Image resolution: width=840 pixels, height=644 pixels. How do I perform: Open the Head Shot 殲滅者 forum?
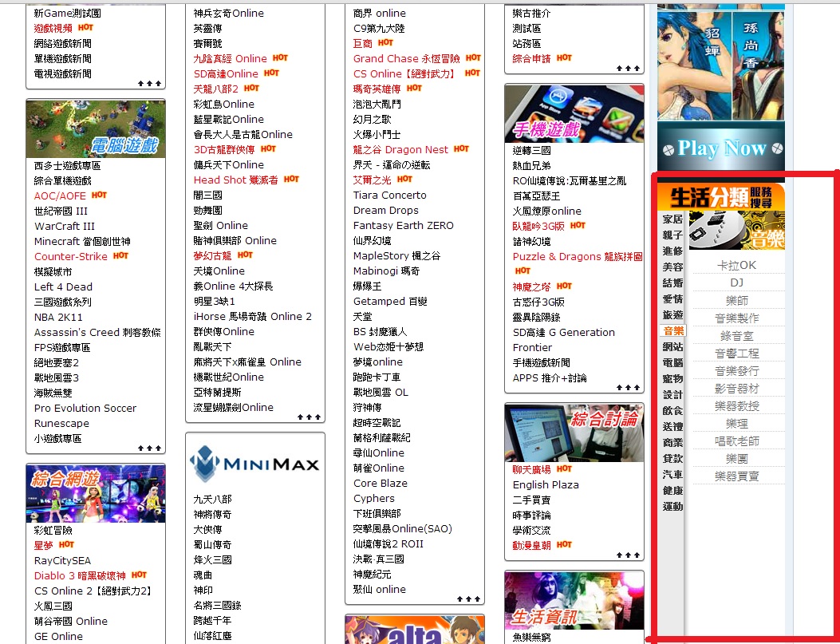[235, 180]
